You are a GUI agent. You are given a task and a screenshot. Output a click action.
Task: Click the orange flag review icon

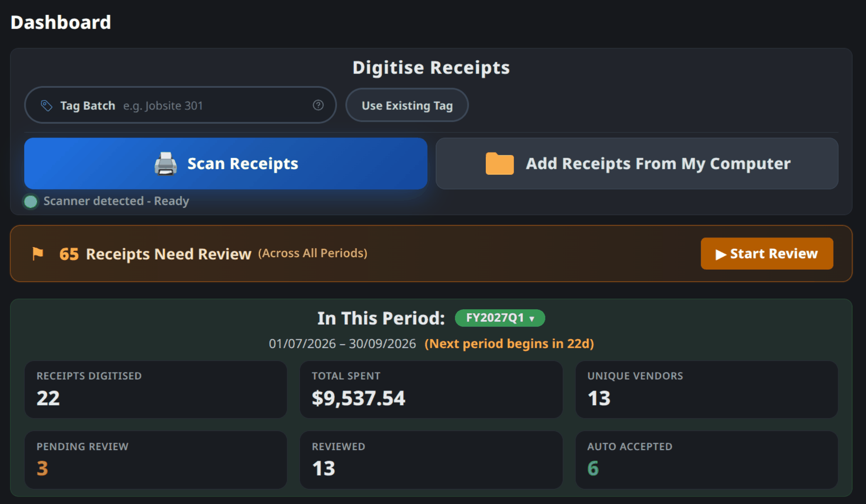[x=38, y=254]
